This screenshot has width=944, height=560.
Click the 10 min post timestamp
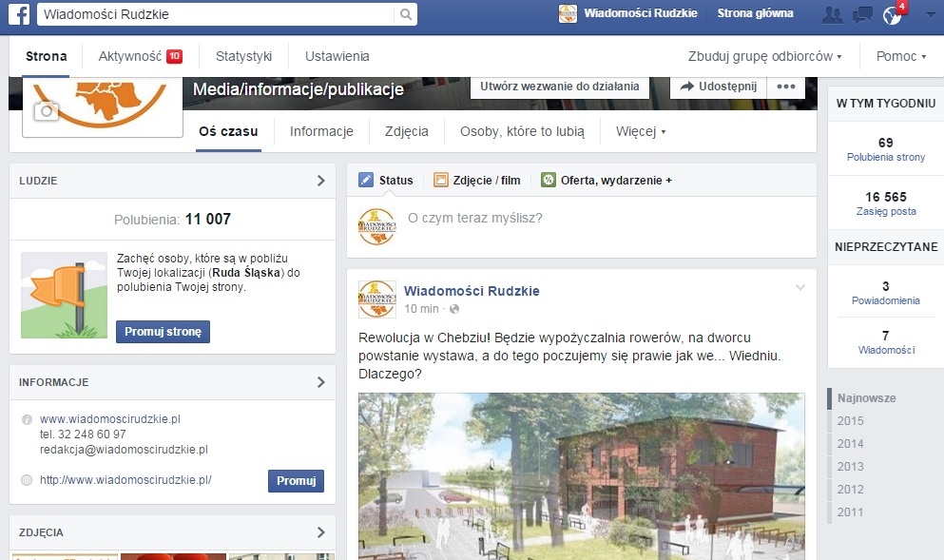click(x=421, y=309)
